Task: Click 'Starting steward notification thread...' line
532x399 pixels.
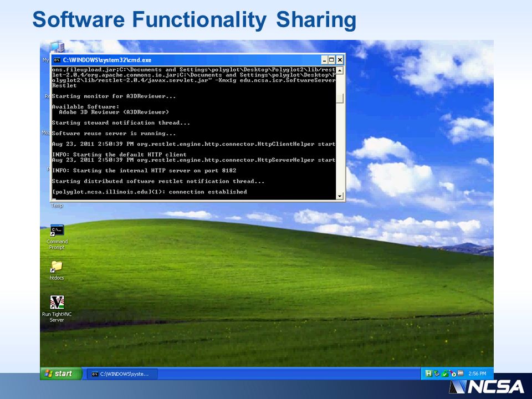Action: point(121,123)
